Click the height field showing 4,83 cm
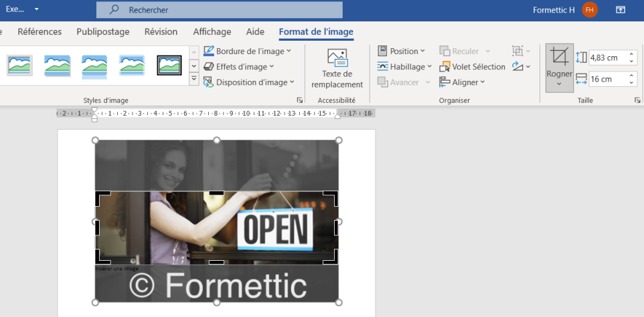 click(608, 58)
